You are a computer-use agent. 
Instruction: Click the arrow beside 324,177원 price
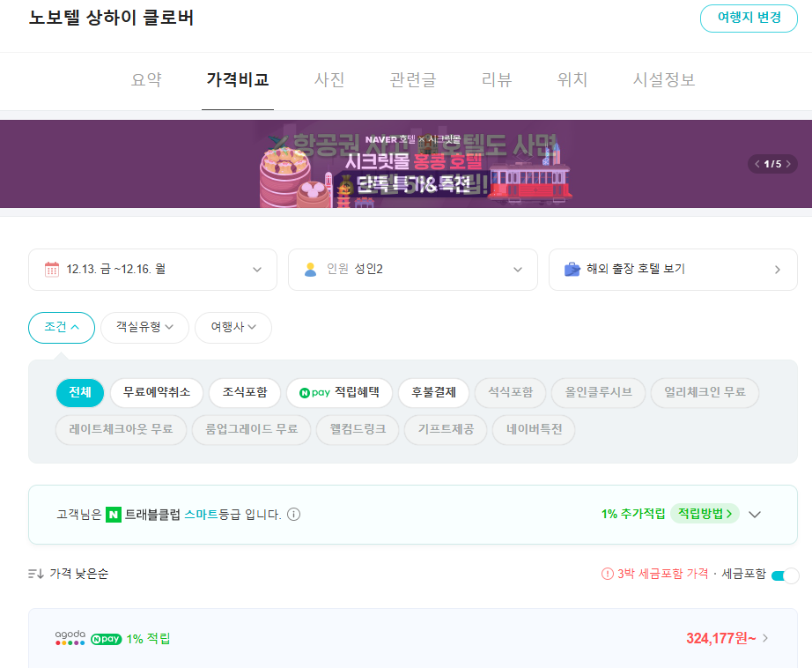pyautogui.click(x=765, y=638)
